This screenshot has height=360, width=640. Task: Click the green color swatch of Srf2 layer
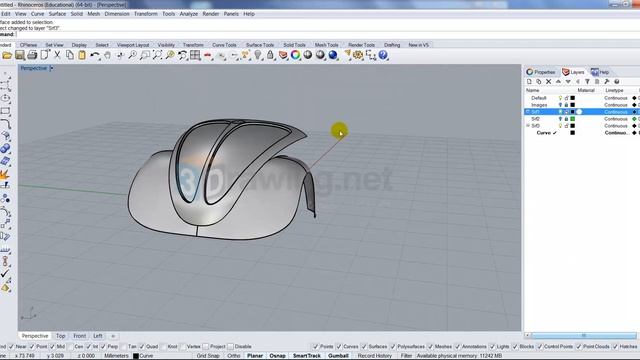click(x=573, y=119)
